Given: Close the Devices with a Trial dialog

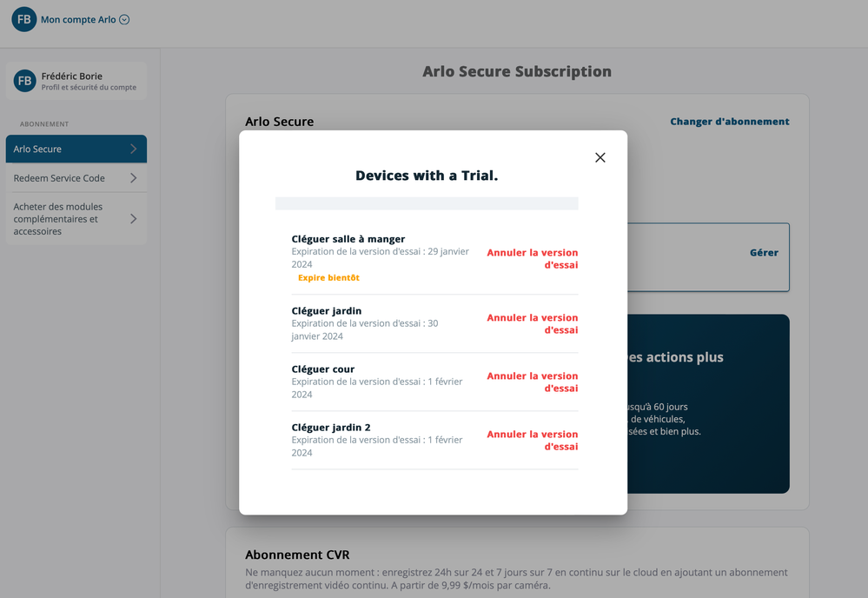Looking at the screenshot, I should pos(600,158).
